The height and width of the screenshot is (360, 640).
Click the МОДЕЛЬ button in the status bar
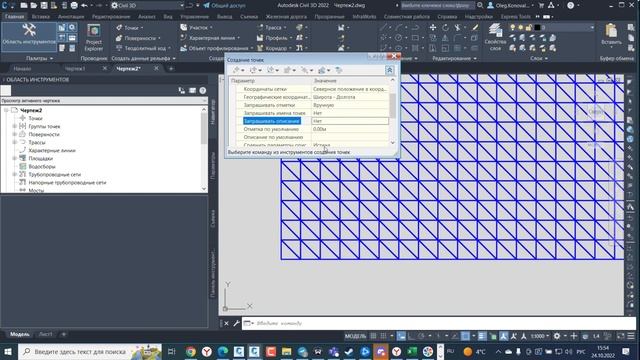[x=356, y=336]
